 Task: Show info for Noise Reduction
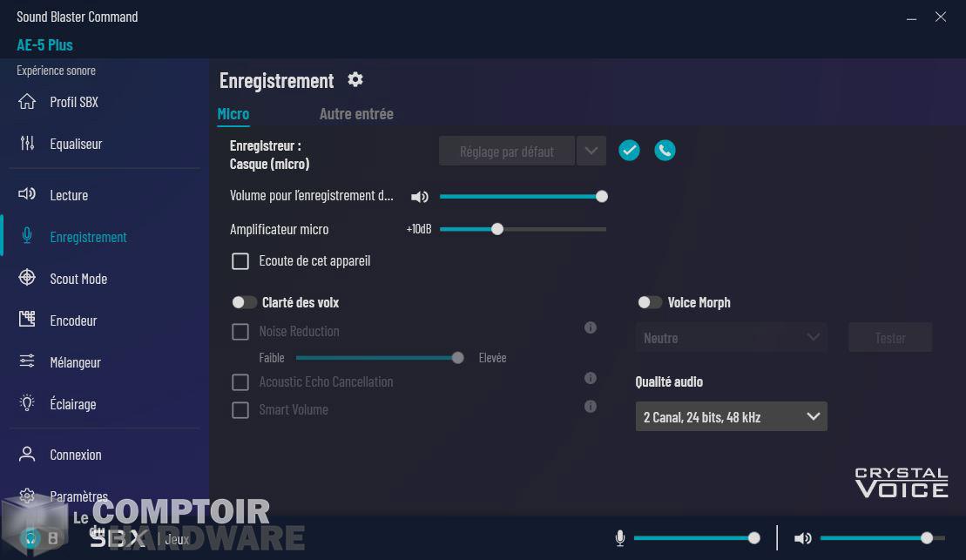coord(591,327)
